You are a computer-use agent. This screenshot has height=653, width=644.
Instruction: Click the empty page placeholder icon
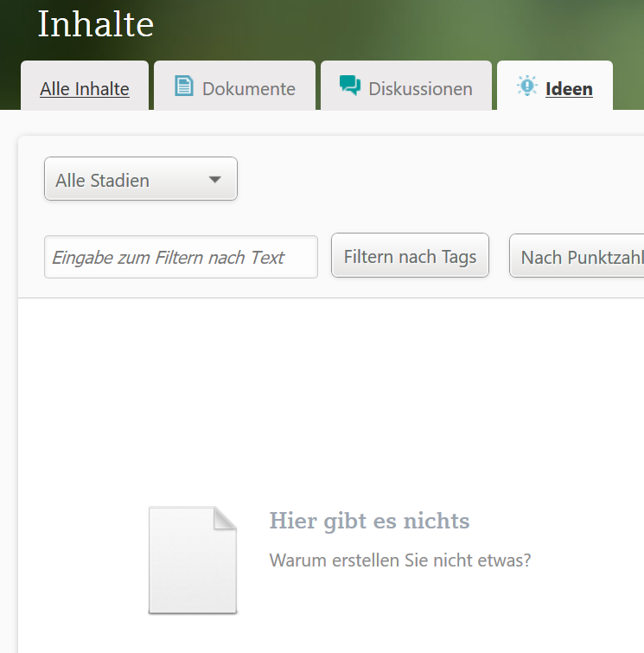coord(193,560)
